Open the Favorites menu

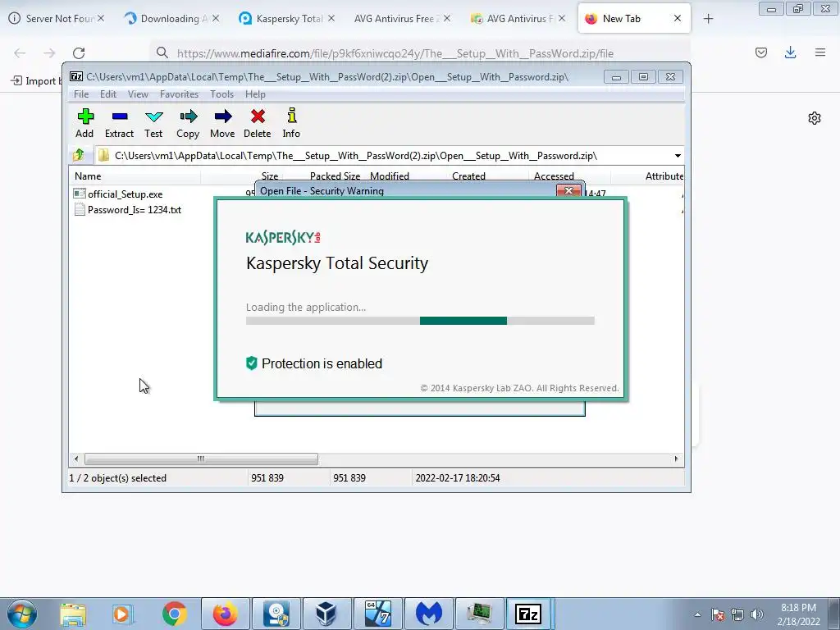coord(179,94)
